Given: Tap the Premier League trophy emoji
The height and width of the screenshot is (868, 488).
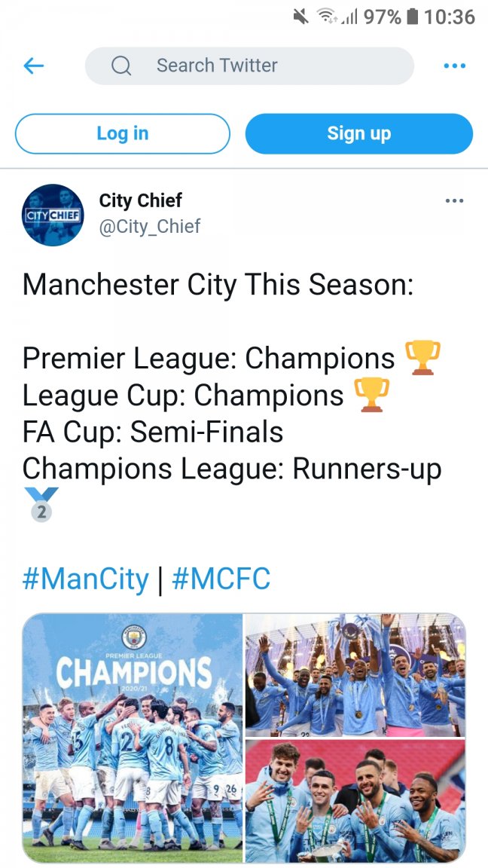Looking at the screenshot, I should [422, 358].
